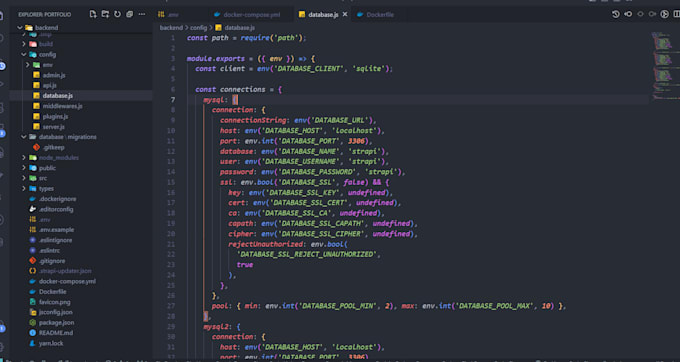This screenshot has height=362, width=680.
Task: Expand the env folder under config
Action: tap(28, 65)
